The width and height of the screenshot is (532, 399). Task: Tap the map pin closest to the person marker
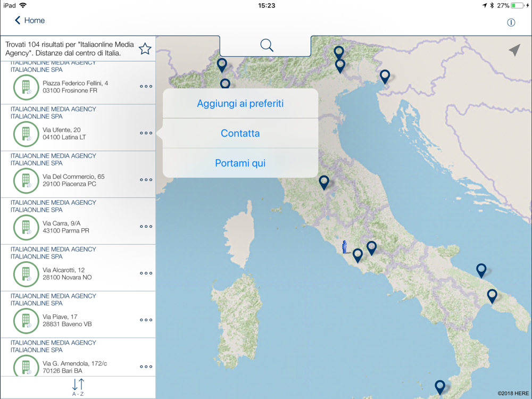358,255
